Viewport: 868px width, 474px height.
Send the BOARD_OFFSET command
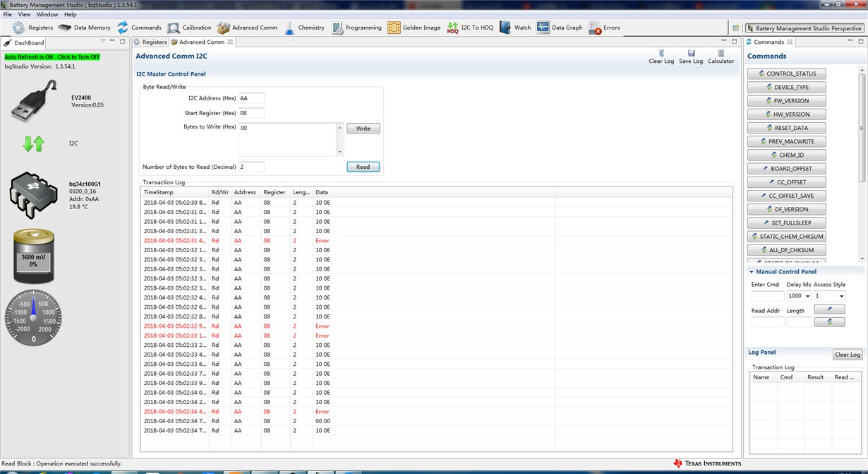click(x=787, y=168)
